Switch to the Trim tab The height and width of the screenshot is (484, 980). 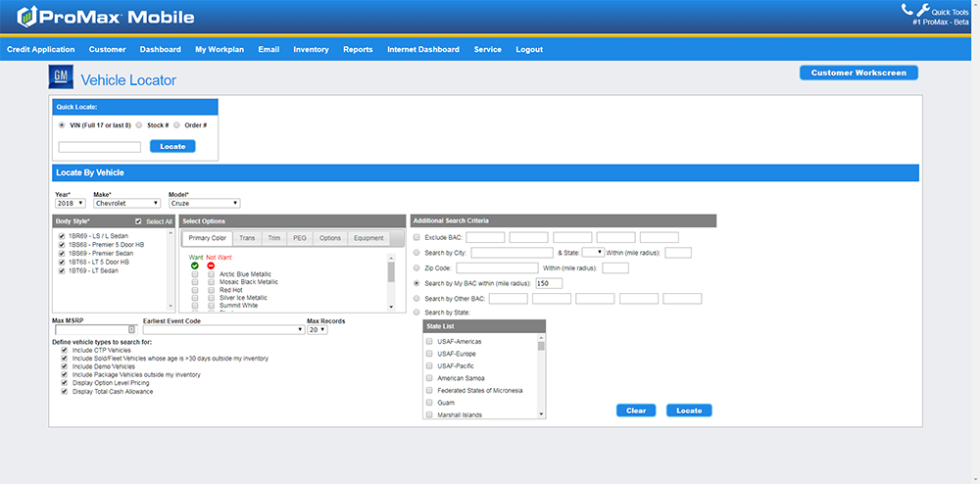[274, 238]
